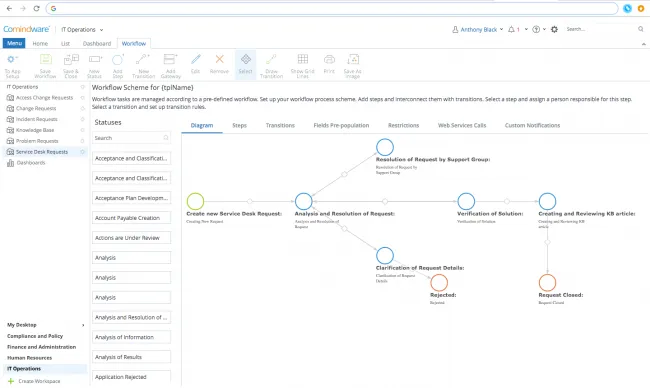Click the green Create new Service Desk Request node
The width and height of the screenshot is (650, 388).
(x=195, y=201)
